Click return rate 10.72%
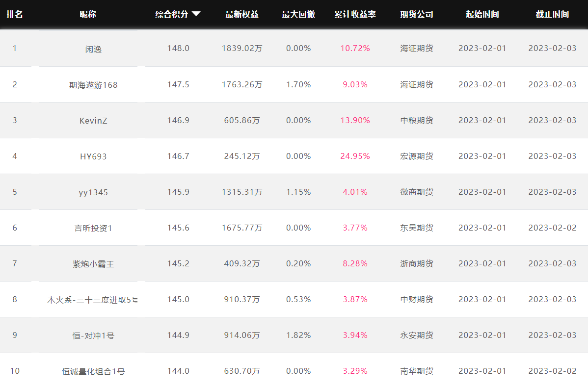 pyautogui.click(x=355, y=49)
